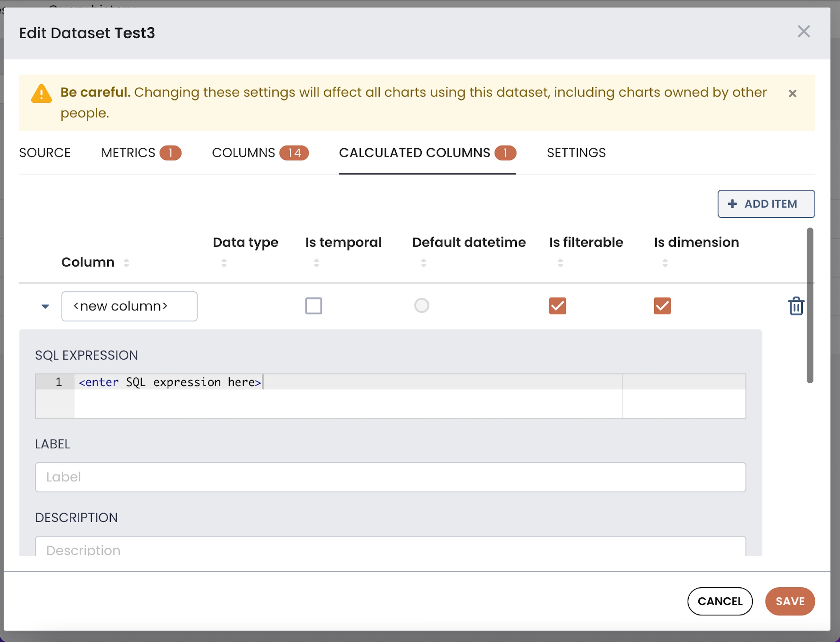Click the Is dimension header text

pyautogui.click(x=696, y=242)
